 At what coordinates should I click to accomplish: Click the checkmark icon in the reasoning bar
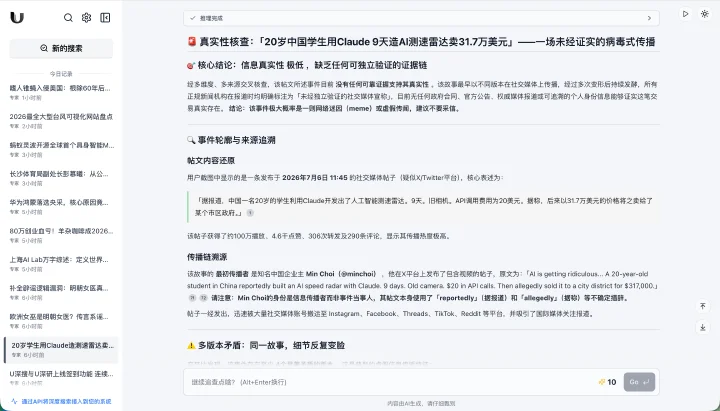coord(193,18)
